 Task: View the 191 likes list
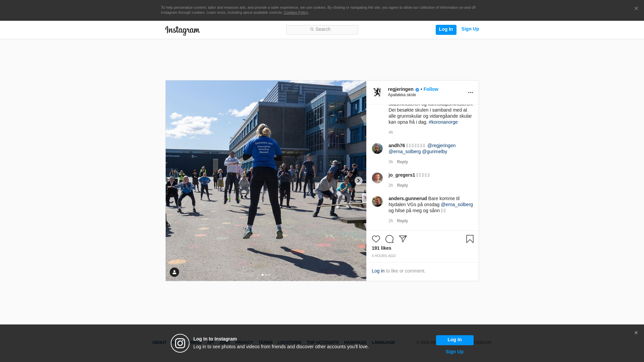(x=381, y=248)
